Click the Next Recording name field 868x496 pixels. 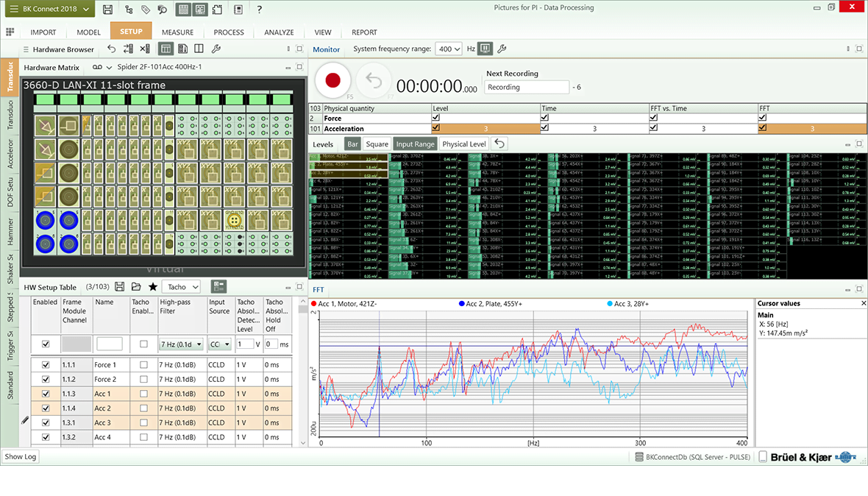[x=527, y=88]
